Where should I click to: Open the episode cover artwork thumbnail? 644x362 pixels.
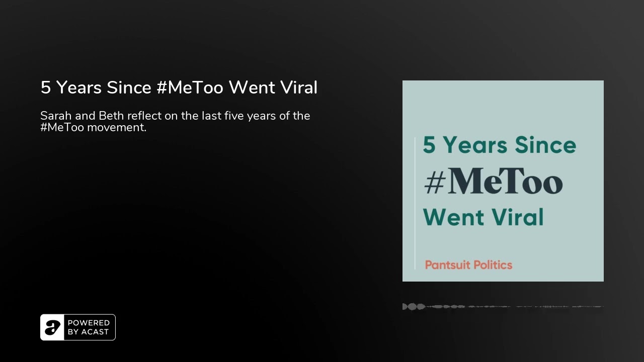[503, 181]
